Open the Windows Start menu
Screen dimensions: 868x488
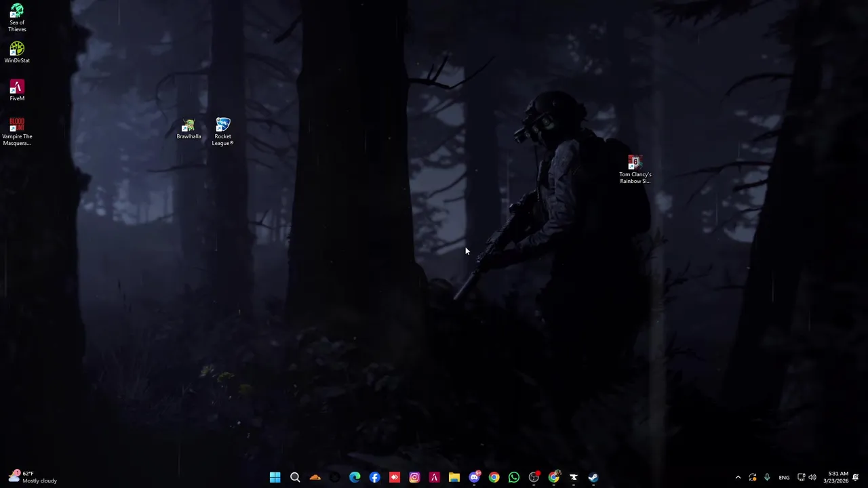point(275,477)
